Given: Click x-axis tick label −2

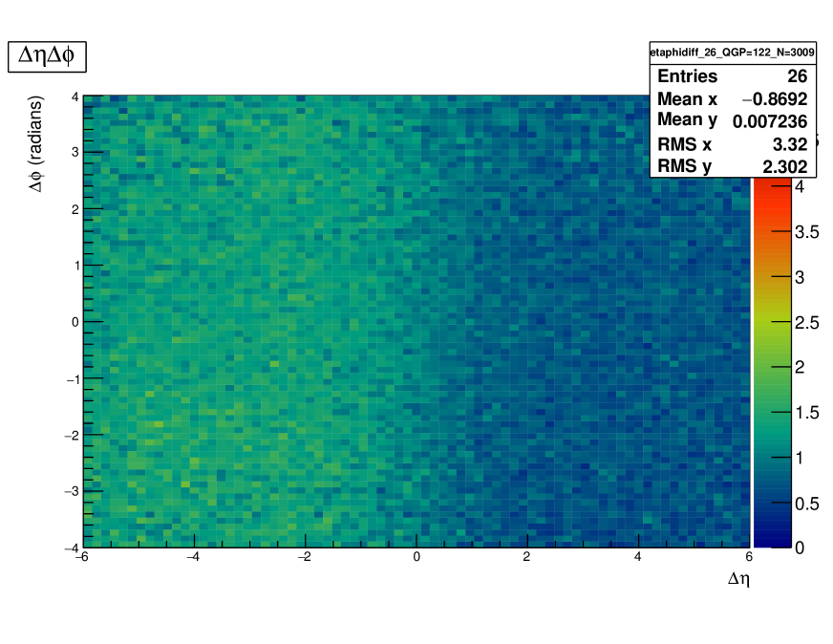Looking at the screenshot, I should (x=304, y=557).
